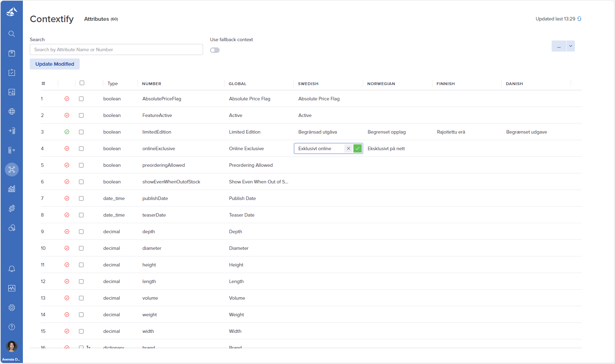Open the settings gear icon in sidebar
This screenshot has width=615, height=364.
click(12, 308)
